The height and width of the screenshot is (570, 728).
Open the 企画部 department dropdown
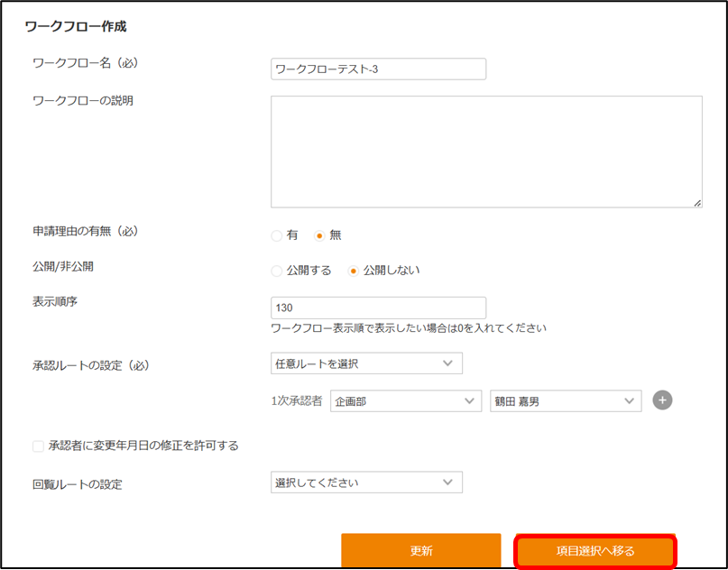tap(406, 401)
